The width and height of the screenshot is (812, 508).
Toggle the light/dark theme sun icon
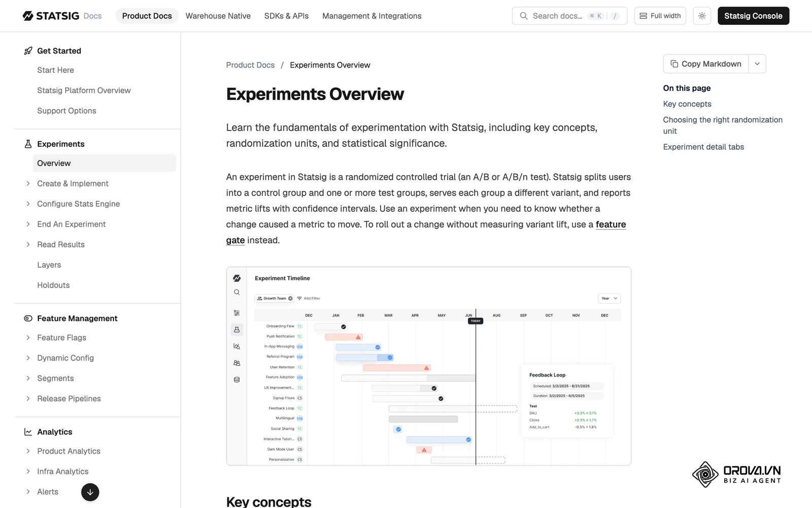point(702,16)
